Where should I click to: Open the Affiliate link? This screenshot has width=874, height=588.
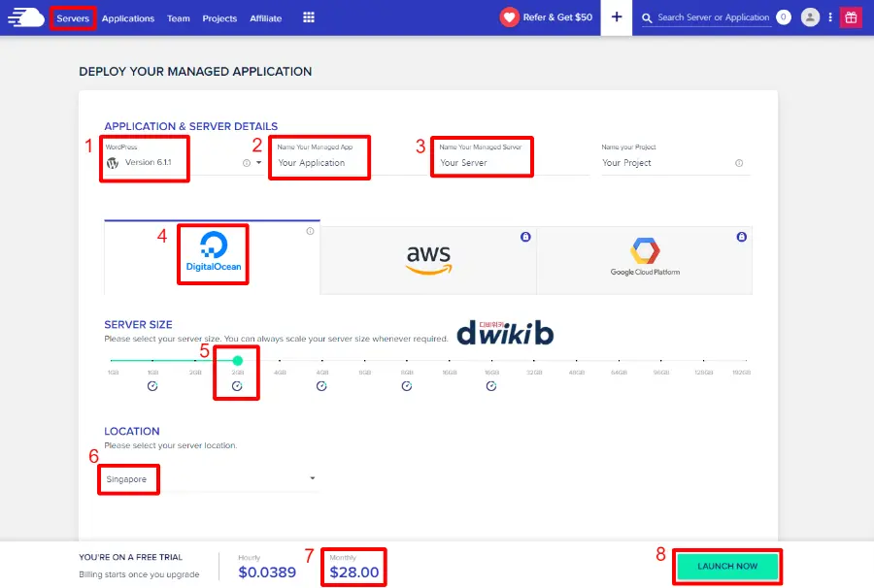pyautogui.click(x=265, y=17)
